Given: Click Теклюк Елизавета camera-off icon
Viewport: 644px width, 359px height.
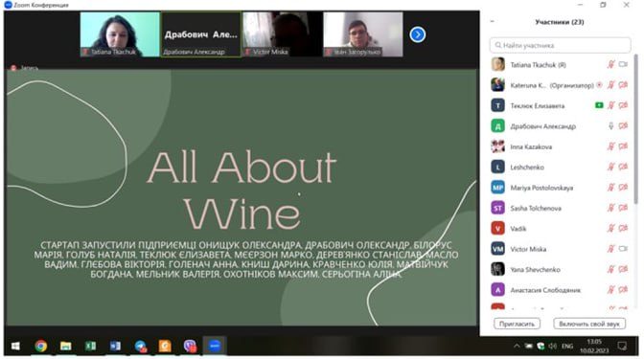Looking at the screenshot, I should click(623, 105).
